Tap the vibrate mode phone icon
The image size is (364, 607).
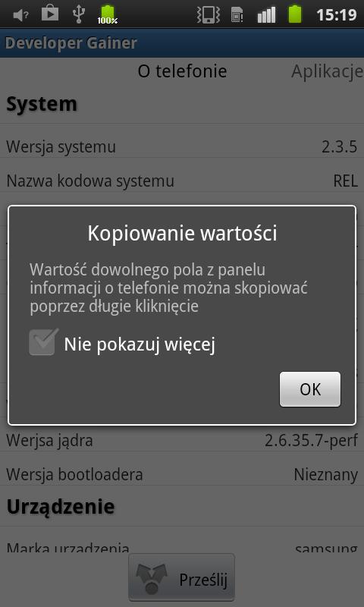click(x=209, y=14)
